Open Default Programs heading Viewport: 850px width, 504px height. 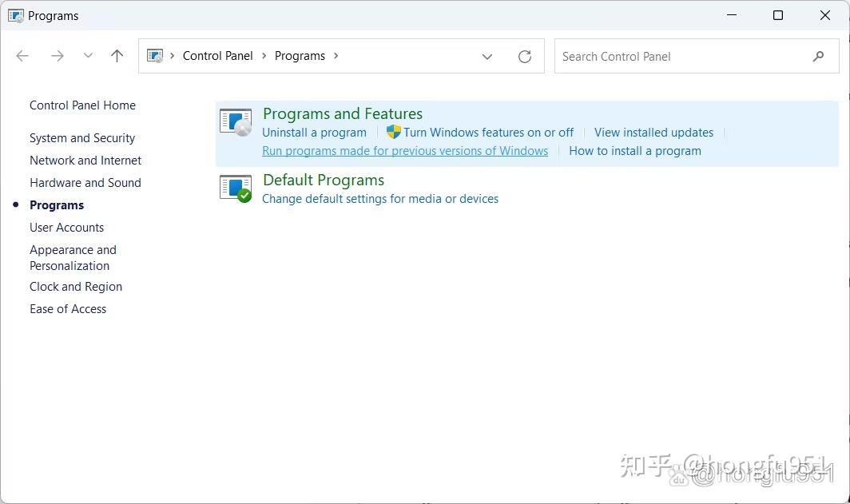coord(324,180)
